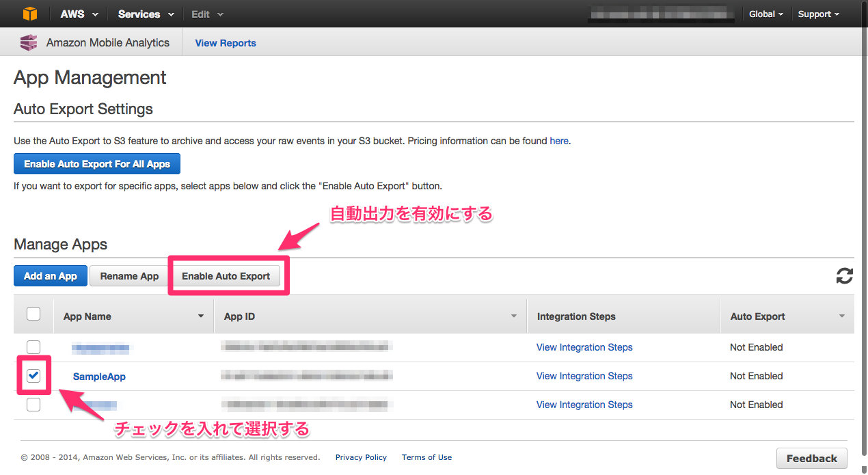Open the App ID column sort dropdown
The height and width of the screenshot is (475, 868).
coord(513,316)
